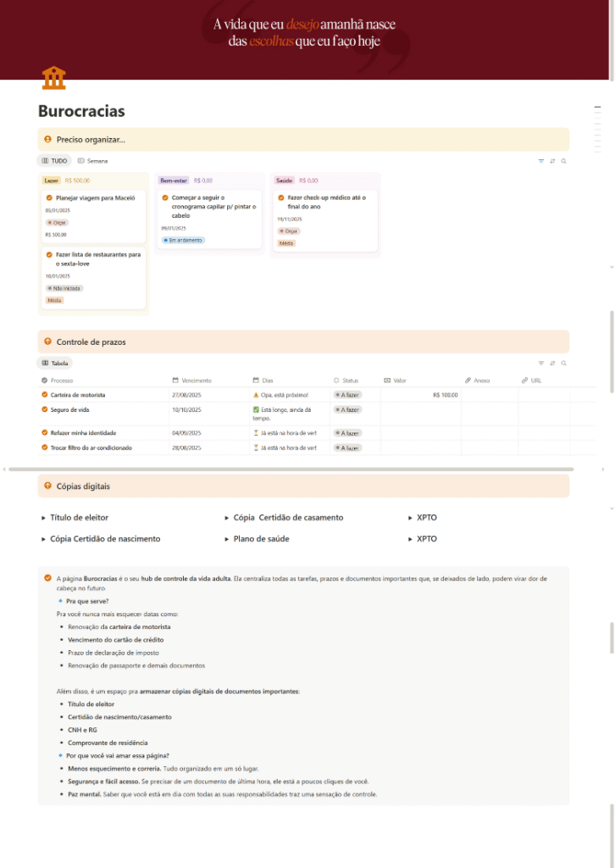Viewport: 615px width, 868px height.
Task: Toggle check icon for Carteira de motorista row
Action: click(44, 395)
